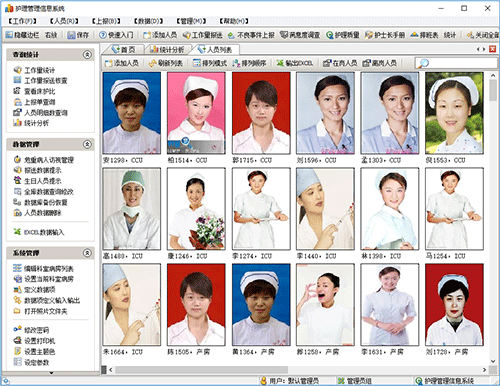Collapse the 系统管理 panel chevron
Viewport: 500px width, 386px height.
(x=87, y=253)
